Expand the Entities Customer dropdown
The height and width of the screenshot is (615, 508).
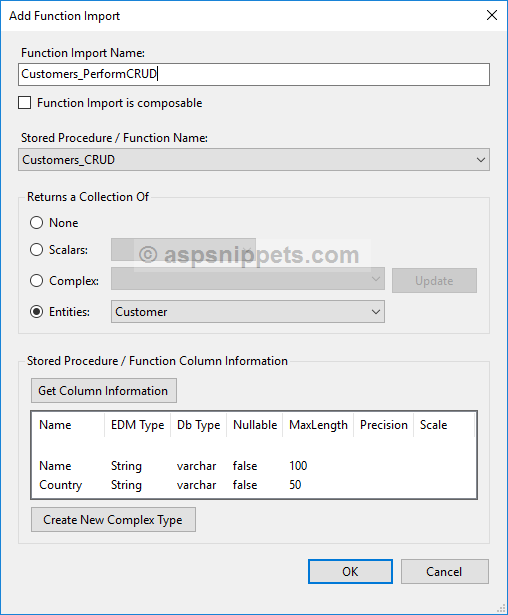pyautogui.click(x=248, y=312)
